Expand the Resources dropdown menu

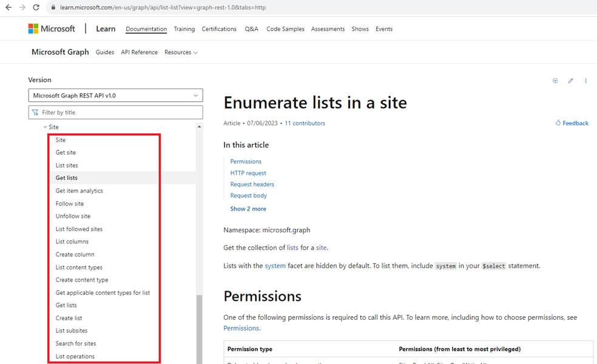tap(181, 52)
